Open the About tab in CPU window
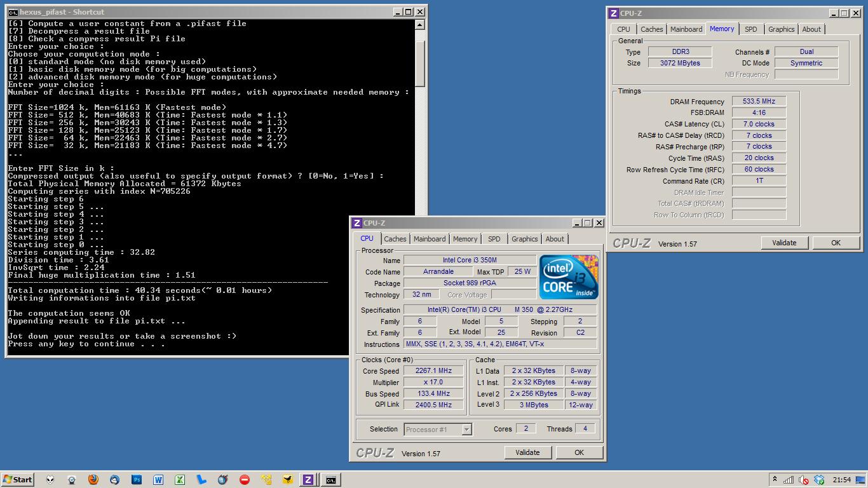The width and height of the screenshot is (868, 488). tap(555, 239)
